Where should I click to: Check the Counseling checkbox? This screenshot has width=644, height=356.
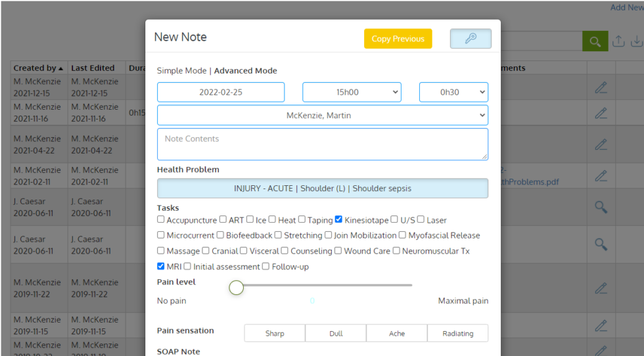[284, 250]
